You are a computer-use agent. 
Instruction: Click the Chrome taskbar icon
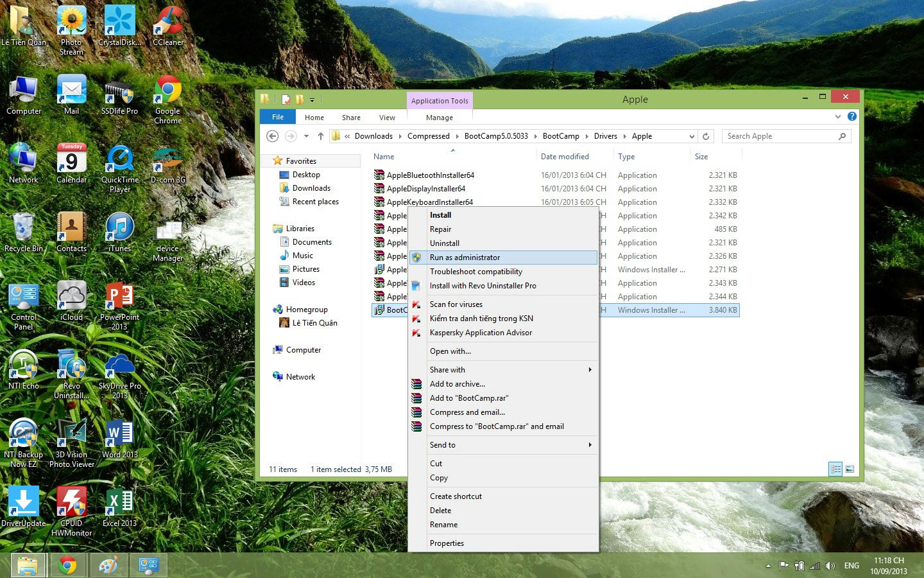tap(67, 565)
